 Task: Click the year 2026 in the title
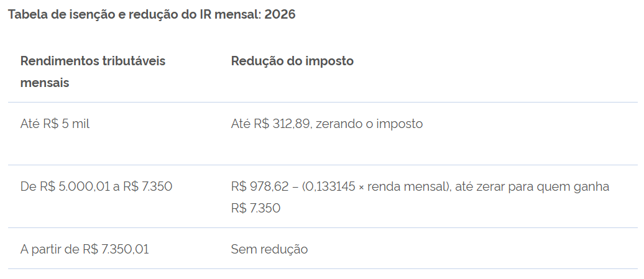coord(280,14)
